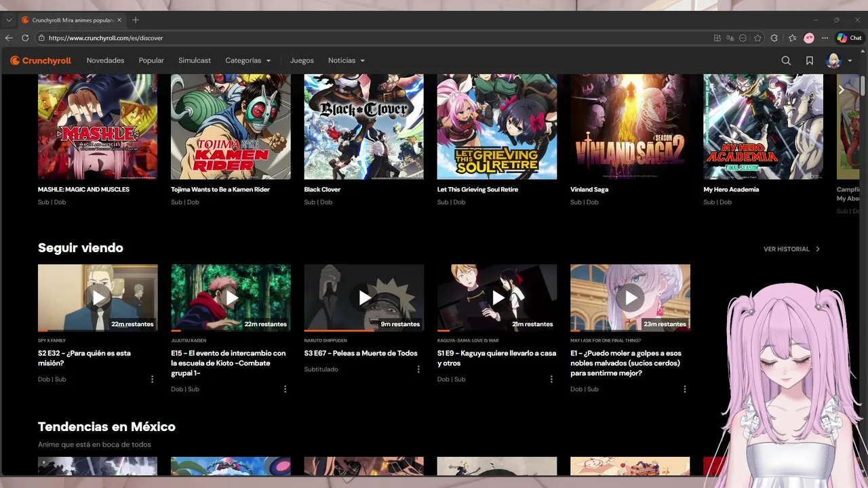Click the Crunchyroll logo
The width and height of the screenshot is (868, 488).
pyautogui.click(x=41, y=60)
